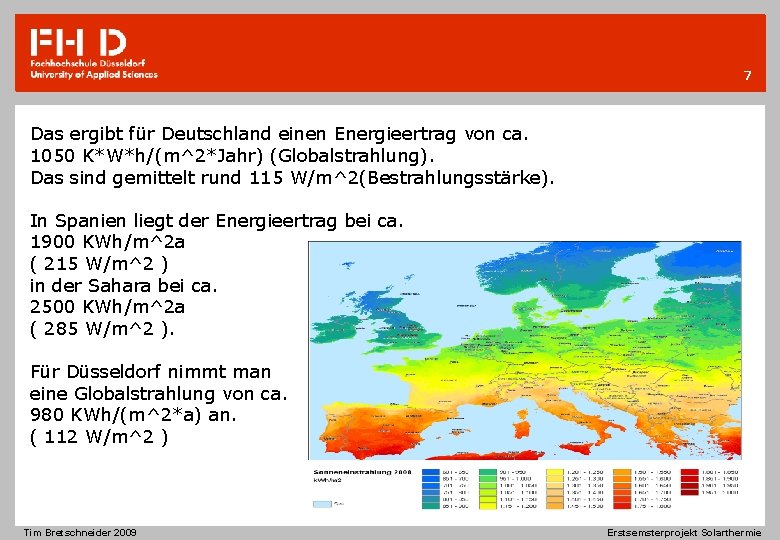Click the value '( 215 W/m^2 )'
780x540 pixels.
point(99,264)
